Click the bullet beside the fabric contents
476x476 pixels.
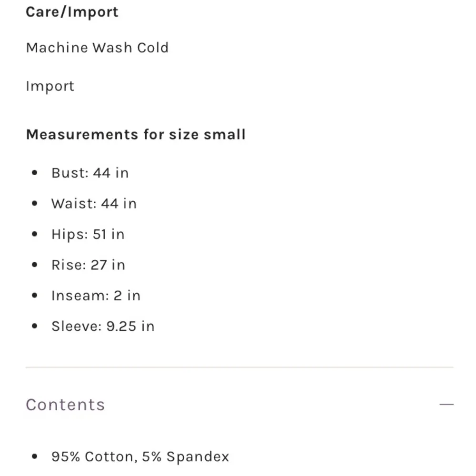34,457
